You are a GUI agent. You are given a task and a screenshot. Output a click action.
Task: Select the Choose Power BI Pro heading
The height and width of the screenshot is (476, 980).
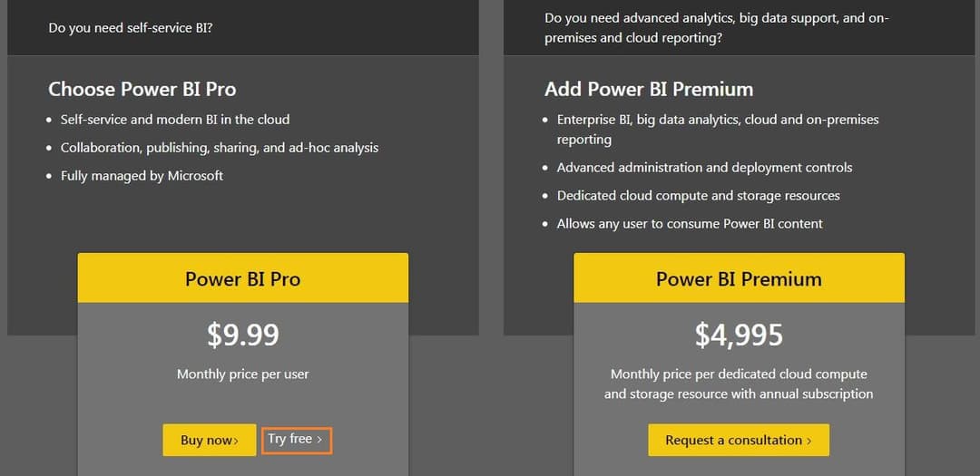pos(142,89)
